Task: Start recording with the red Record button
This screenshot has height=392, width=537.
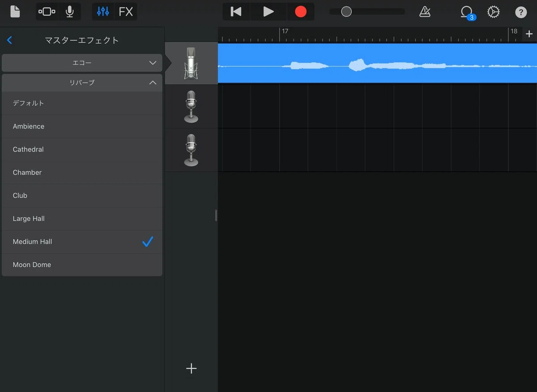Action: 301,12
